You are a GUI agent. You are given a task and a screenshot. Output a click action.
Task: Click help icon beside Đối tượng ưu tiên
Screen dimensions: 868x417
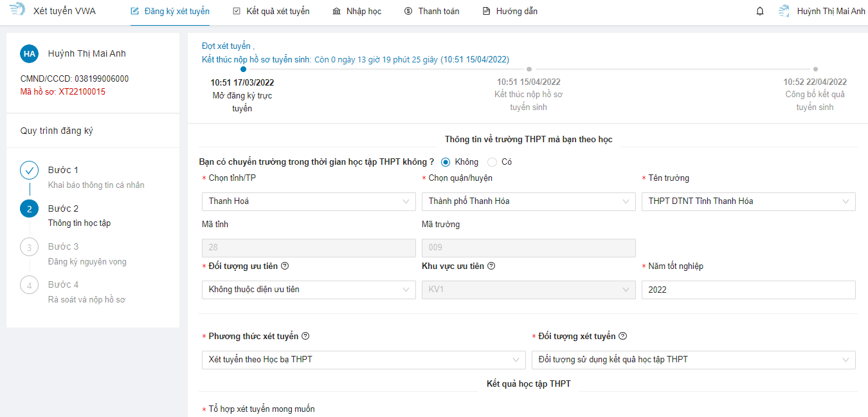[x=285, y=266]
